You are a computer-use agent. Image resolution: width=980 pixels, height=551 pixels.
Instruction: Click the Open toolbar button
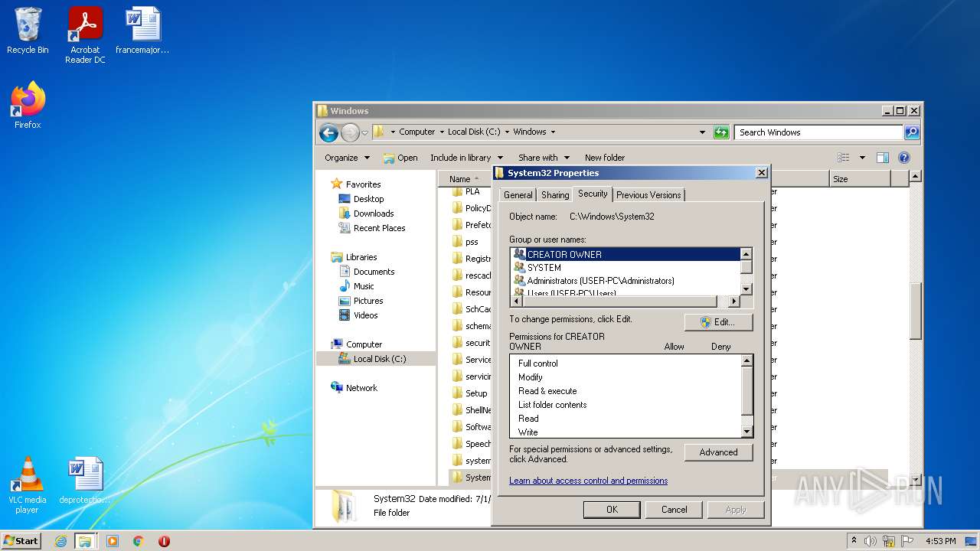400,158
